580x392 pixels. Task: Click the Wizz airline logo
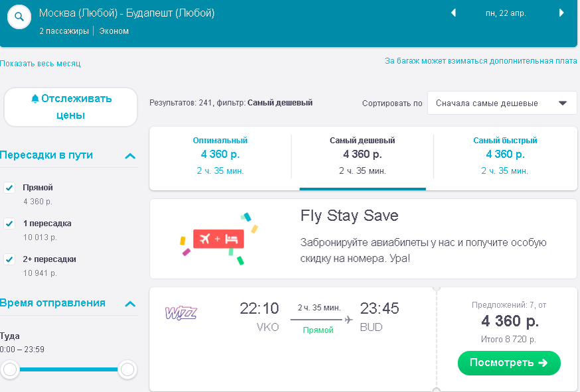coord(181,312)
